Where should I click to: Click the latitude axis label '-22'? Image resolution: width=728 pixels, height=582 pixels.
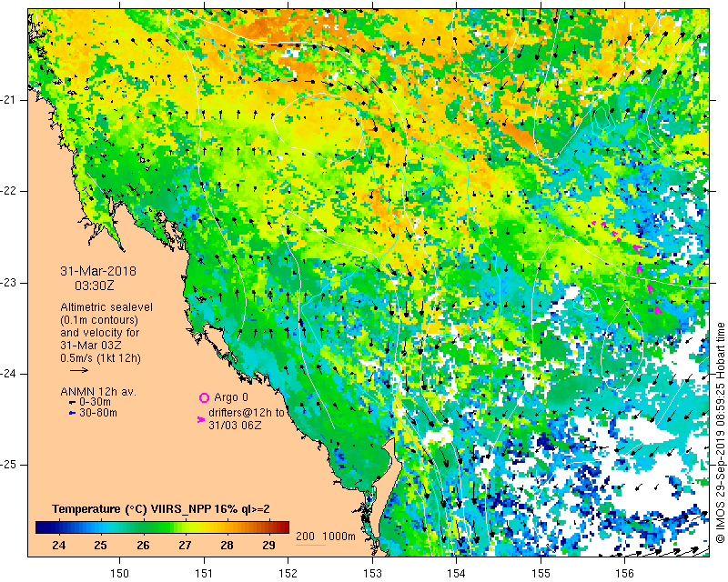coord(8,191)
